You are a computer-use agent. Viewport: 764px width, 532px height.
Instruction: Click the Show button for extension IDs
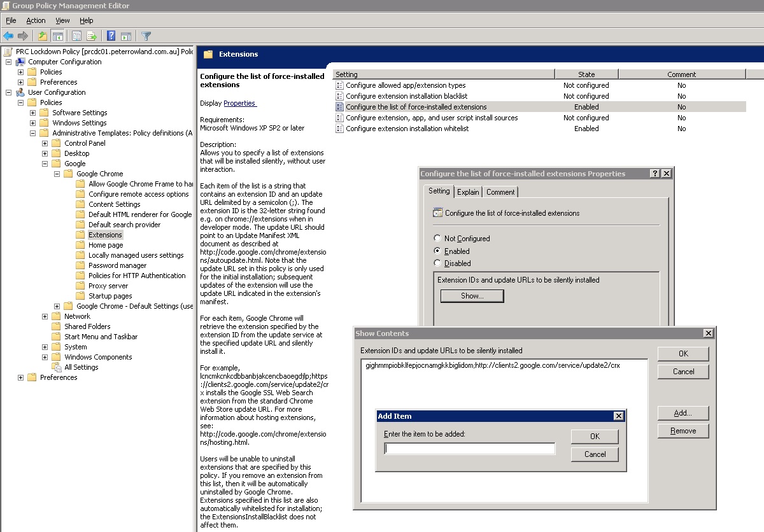click(x=471, y=295)
